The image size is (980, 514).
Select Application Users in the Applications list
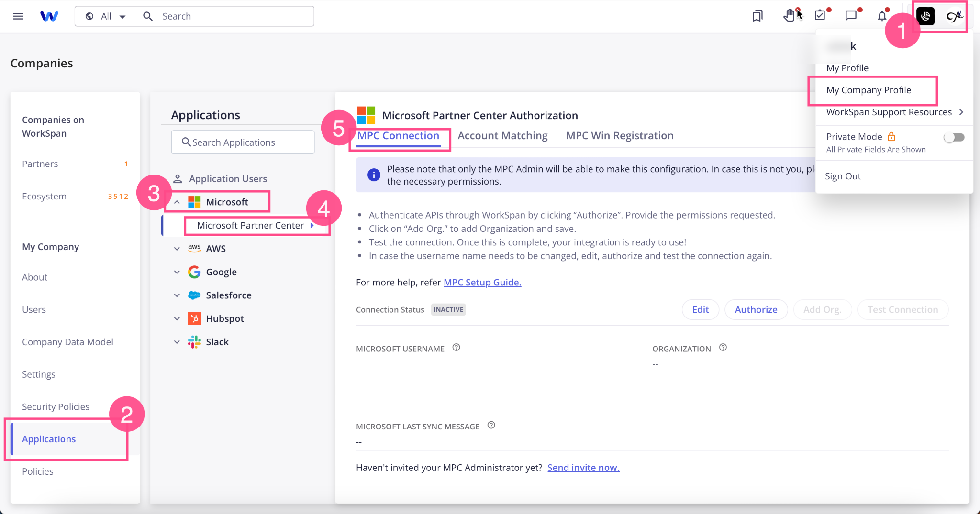(228, 179)
